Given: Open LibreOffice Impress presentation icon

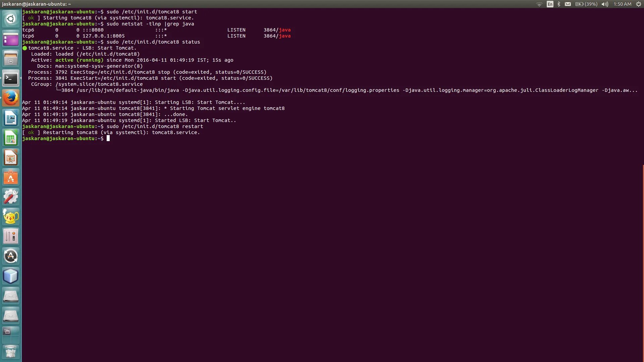Looking at the screenshot, I should point(11,158).
